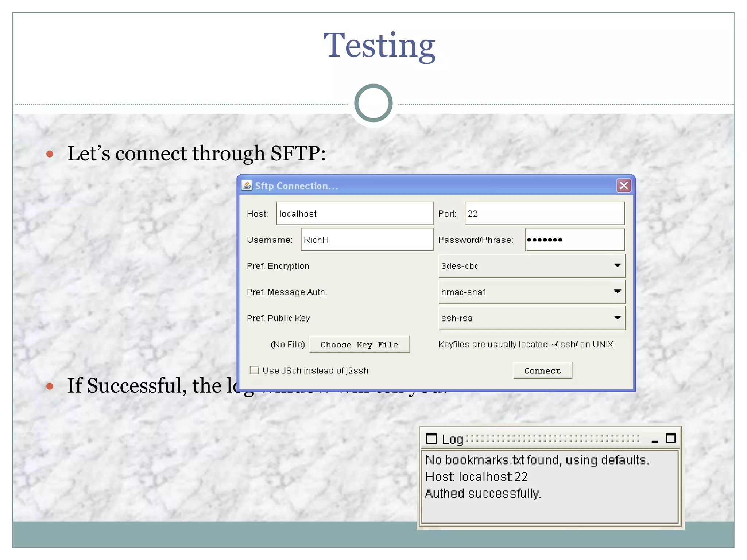
Task: Enable Use JSch instead of j2ssh checkbox
Action: coord(254,370)
